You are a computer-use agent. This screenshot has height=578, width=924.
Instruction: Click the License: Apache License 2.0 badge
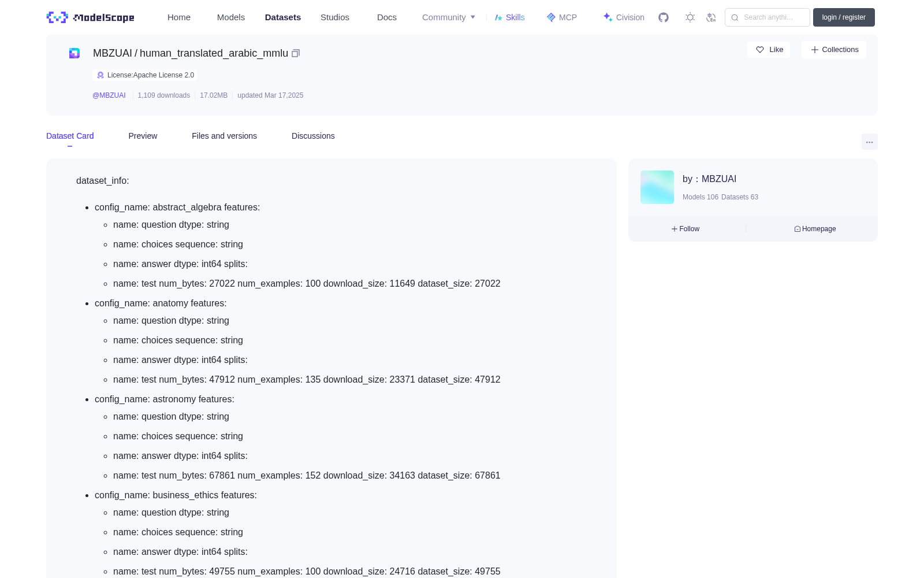(x=145, y=75)
